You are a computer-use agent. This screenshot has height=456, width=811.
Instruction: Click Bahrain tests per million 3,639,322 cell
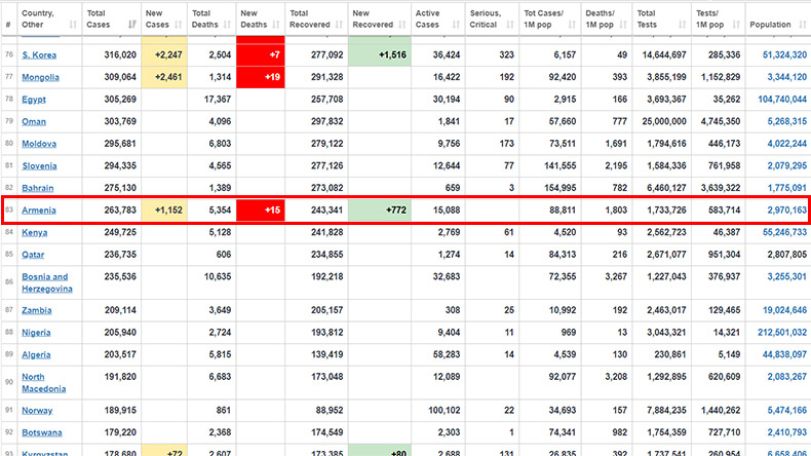(720, 188)
